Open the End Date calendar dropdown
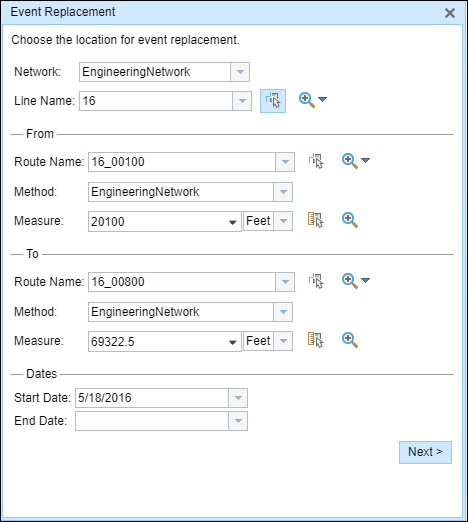 click(238, 421)
